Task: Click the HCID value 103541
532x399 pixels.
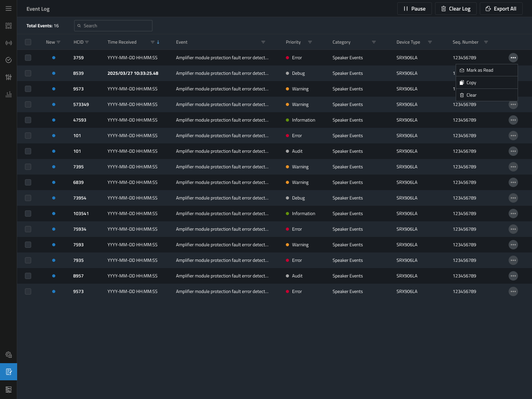Action: [81, 214]
